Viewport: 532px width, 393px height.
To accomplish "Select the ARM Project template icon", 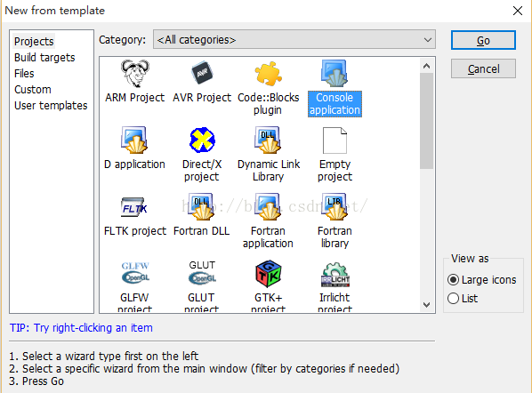I will click(x=134, y=73).
